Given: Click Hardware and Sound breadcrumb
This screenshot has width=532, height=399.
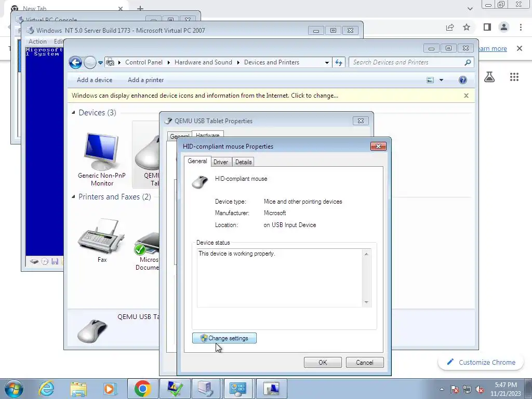Looking at the screenshot, I should [x=203, y=62].
